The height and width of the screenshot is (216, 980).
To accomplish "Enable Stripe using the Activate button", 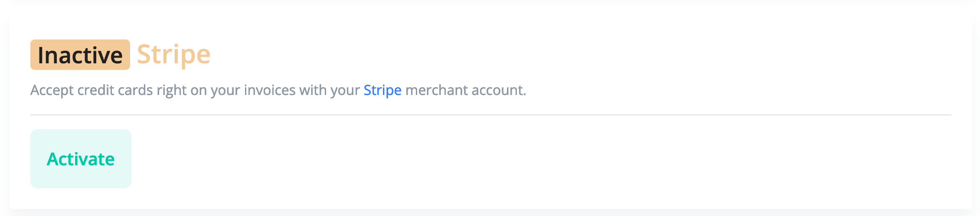I will pyautogui.click(x=81, y=159).
